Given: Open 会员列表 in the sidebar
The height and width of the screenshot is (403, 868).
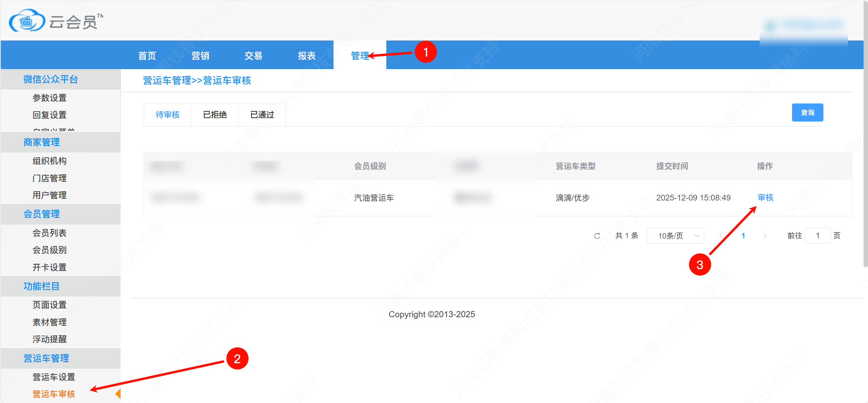Looking at the screenshot, I should [49, 233].
